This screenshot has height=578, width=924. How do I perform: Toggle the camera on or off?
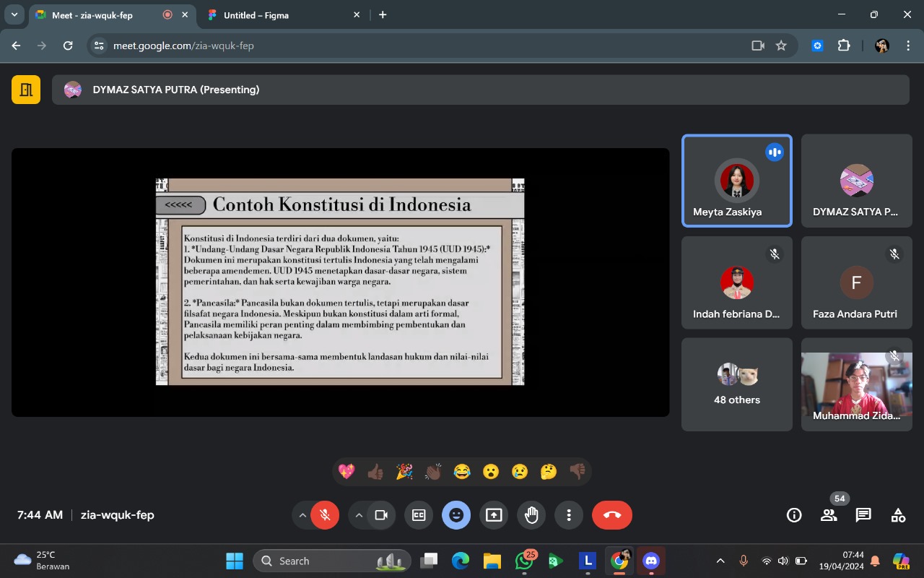click(x=381, y=515)
